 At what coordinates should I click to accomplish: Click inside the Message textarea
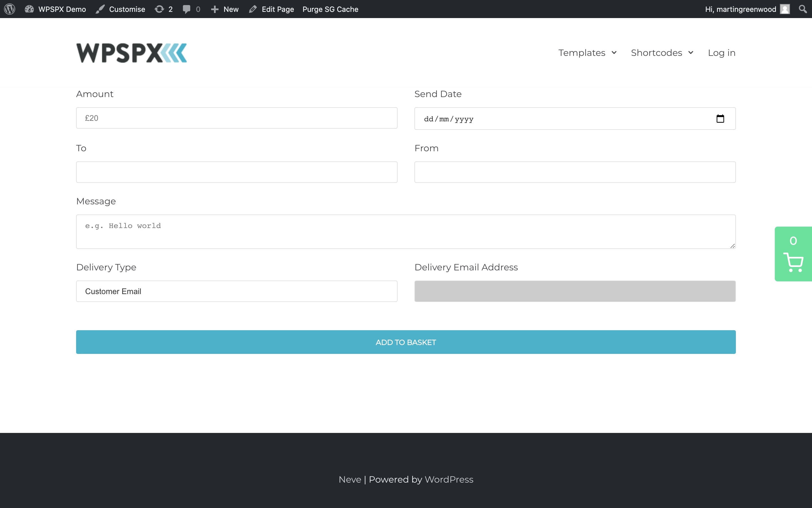click(x=406, y=231)
